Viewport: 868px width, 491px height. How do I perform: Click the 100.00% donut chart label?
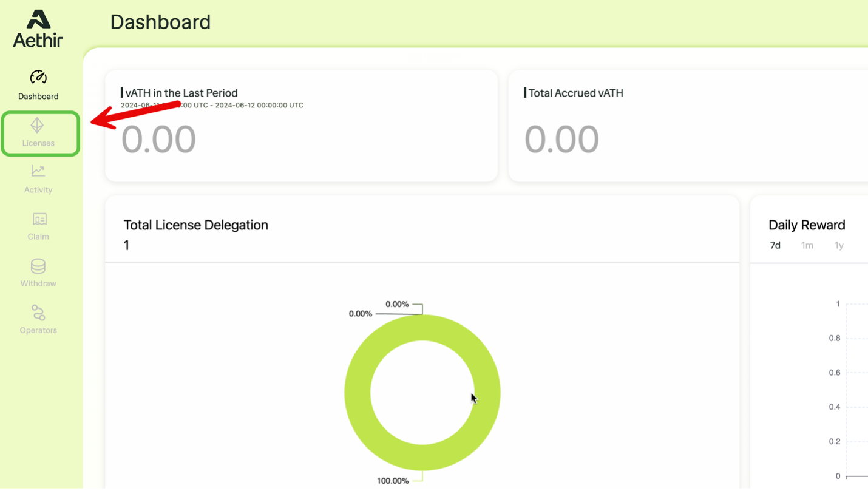click(393, 481)
